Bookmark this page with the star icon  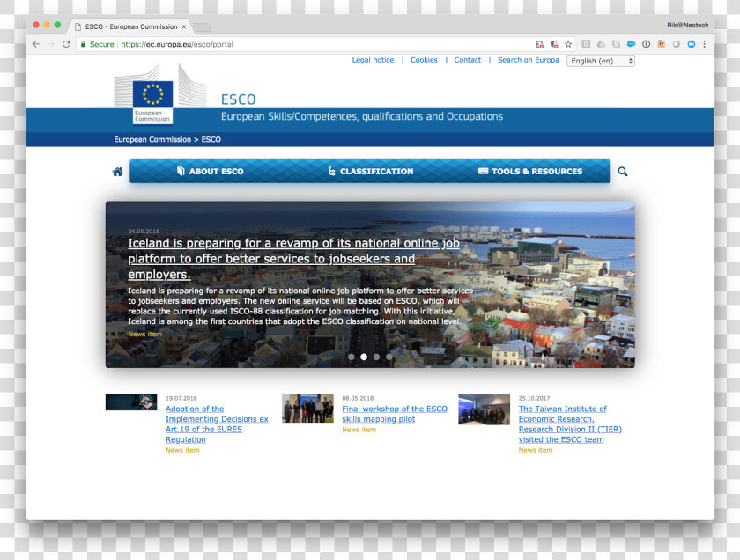coord(568,44)
